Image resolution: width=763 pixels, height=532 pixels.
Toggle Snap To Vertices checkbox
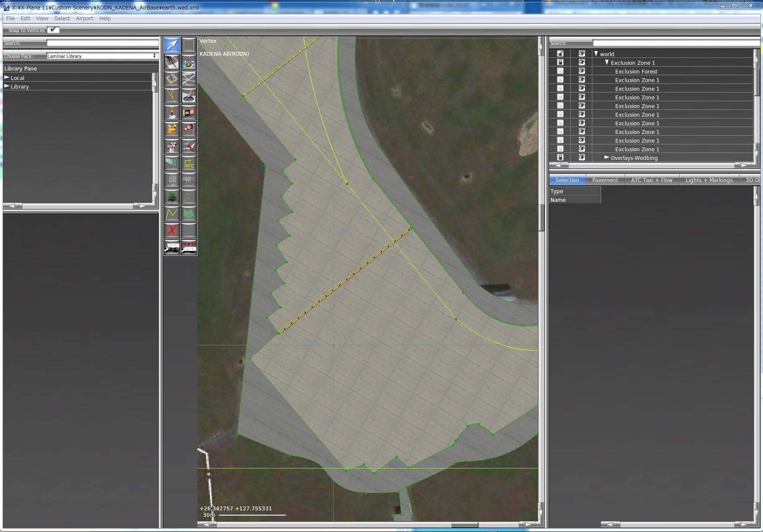click(x=53, y=30)
